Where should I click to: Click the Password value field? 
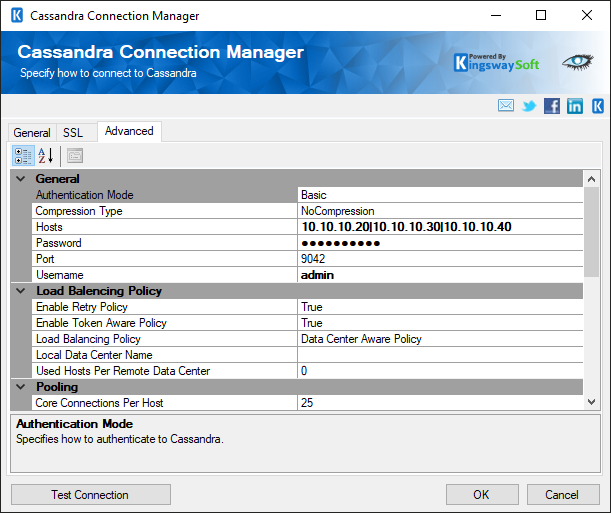click(440, 243)
